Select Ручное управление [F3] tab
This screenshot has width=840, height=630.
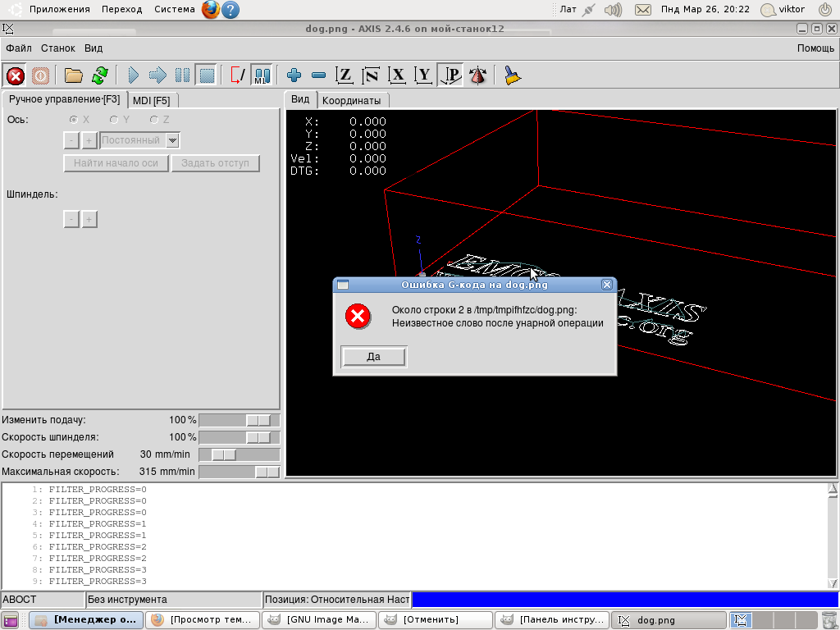64,99
